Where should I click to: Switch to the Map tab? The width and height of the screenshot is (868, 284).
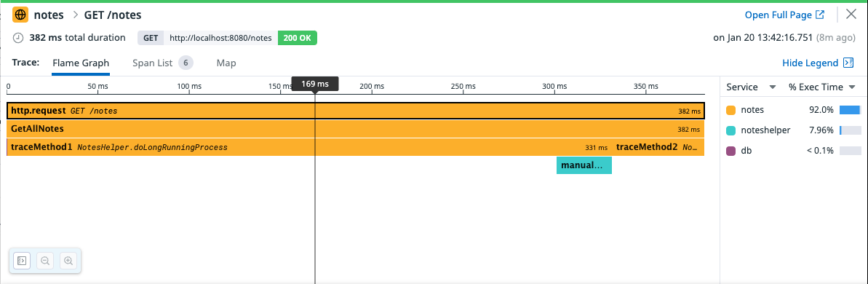click(x=226, y=63)
